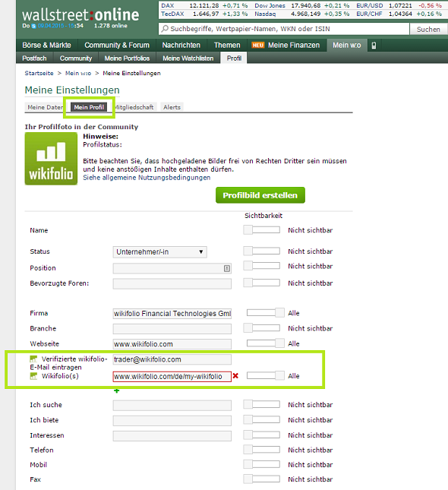Toggle visibility switch for Bevorzugte Foren
The height and width of the screenshot is (490, 448).
tap(262, 283)
